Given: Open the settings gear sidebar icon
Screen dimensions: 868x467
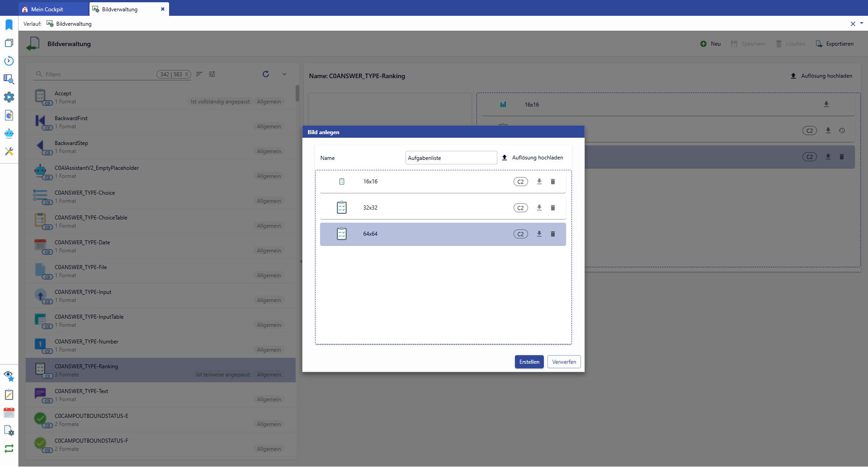Looking at the screenshot, I should click(x=9, y=97).
